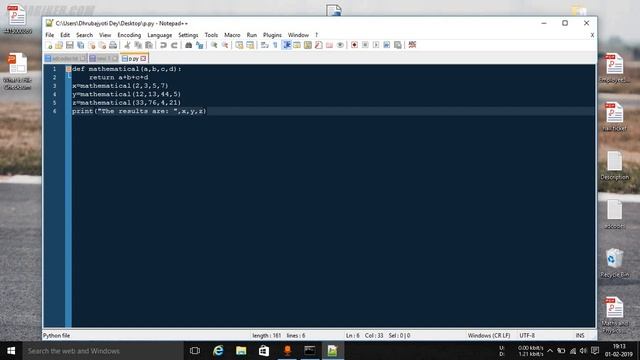The image size is (640, 360).
Task: Open the Function List toolbar icon
Action: 318,45
